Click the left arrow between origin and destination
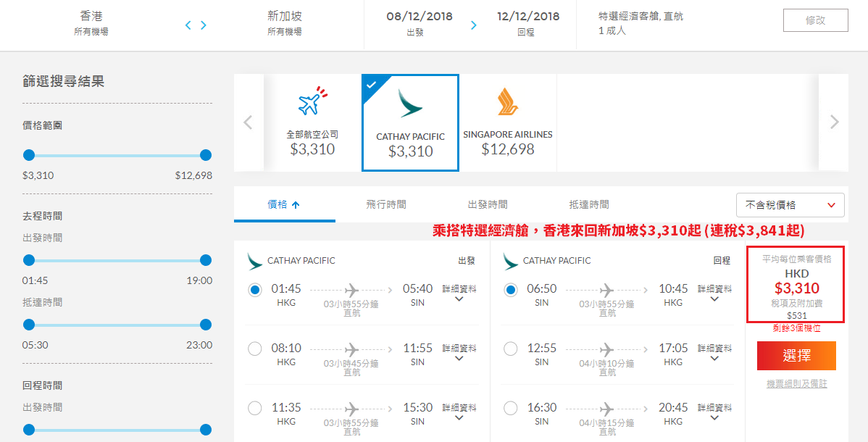The width and height of the screenshot is (868, 442). point(188,25)
